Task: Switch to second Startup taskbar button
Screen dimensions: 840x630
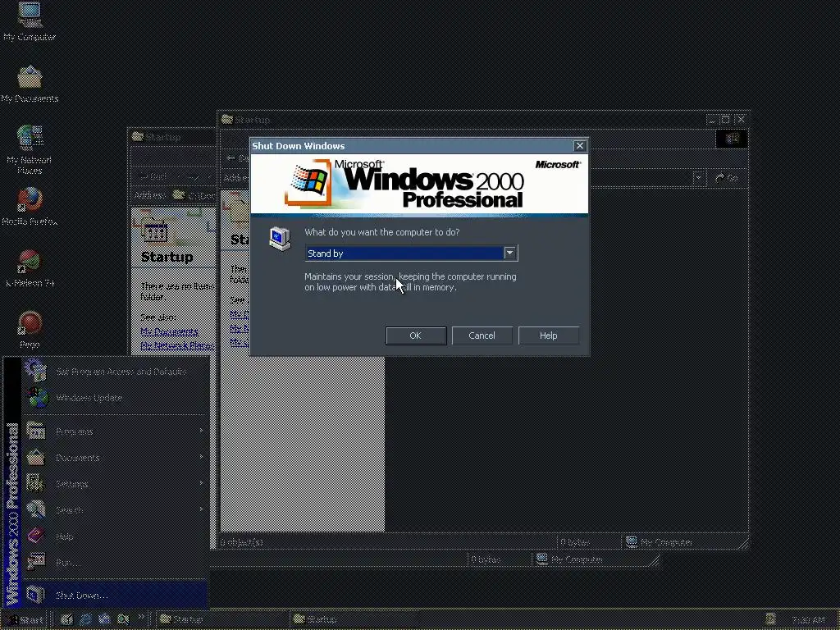Action: click(x=356, y=619)
